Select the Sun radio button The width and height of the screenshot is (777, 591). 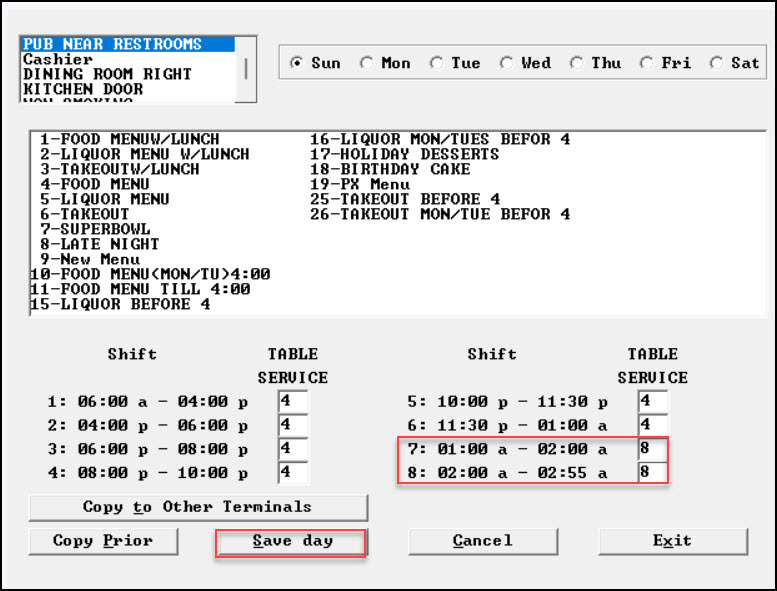point(297,63)
